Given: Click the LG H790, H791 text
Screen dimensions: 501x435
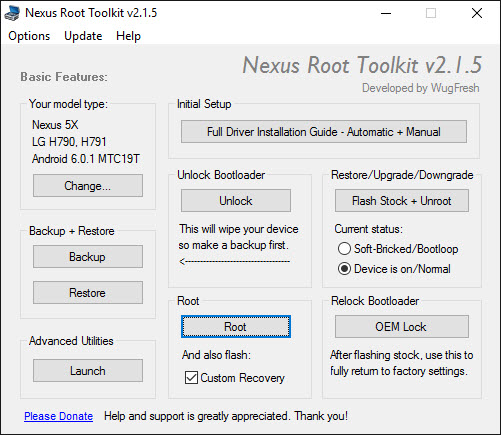Looking at the screenshot, I should (x=69, y=142).
